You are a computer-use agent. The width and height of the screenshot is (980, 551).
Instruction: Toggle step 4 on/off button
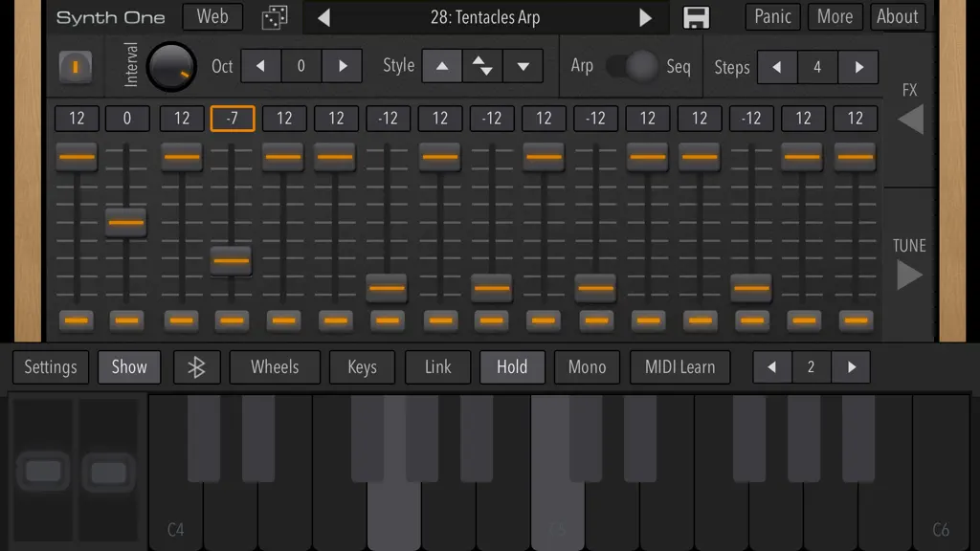pos(232,320)
